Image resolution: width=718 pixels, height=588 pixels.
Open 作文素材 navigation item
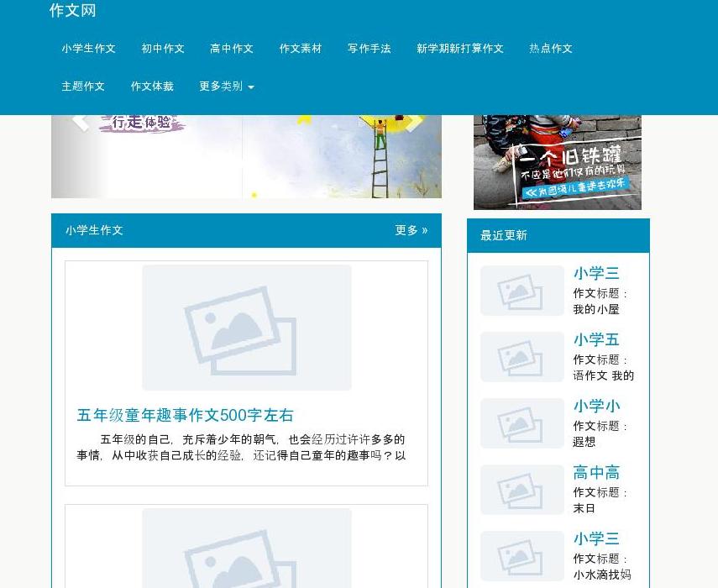point(301,49)
